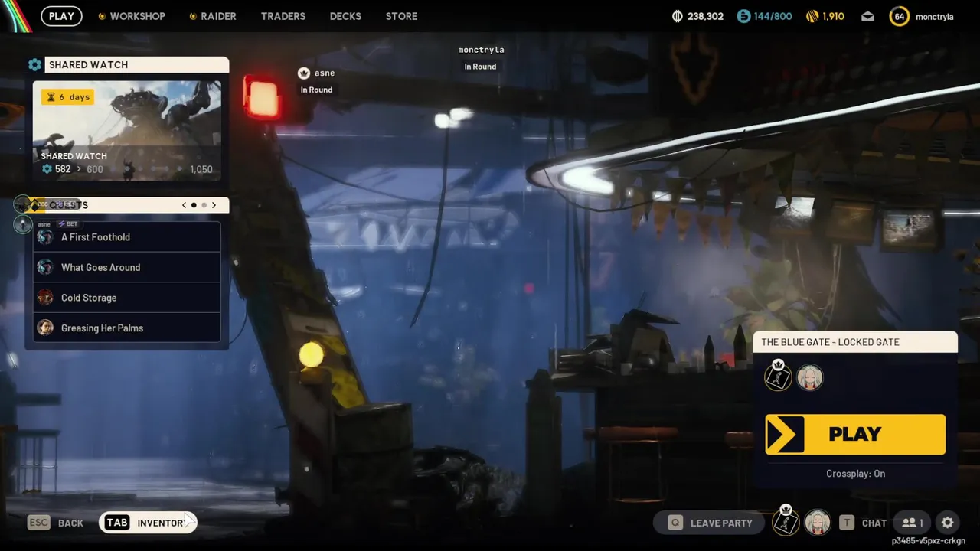Click the trader icon beside What Goes Around

[45, 267]
